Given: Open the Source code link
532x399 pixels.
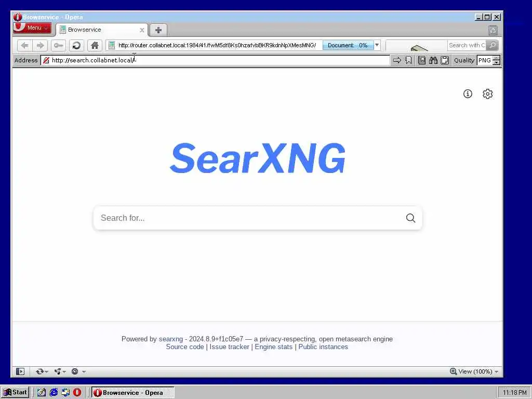Looking at the screenshot, I should pyautogui.click(x=185, y=347).
